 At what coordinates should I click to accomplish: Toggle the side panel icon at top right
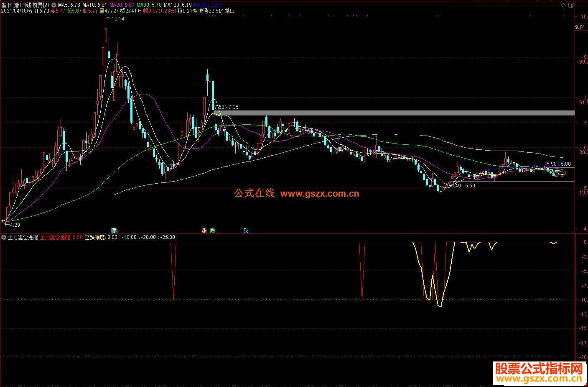click(x=571, y=5)
